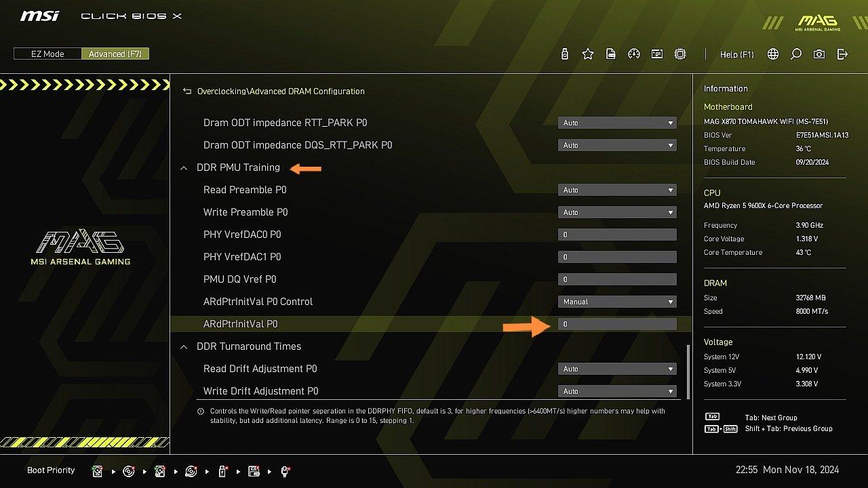
Task: Open Help (F1)
Action: (x=736, y=54)
